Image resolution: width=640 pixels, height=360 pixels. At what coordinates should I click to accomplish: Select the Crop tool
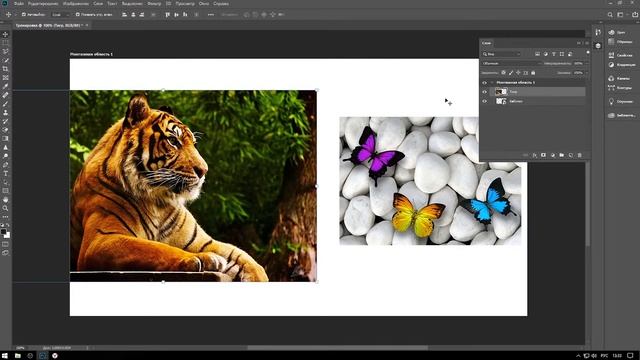click(5, 69)
